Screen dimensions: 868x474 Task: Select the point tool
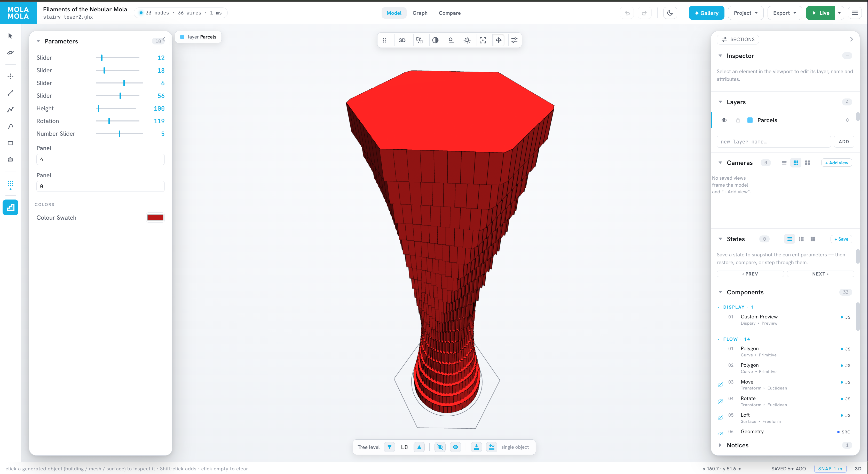click(10, 76)
